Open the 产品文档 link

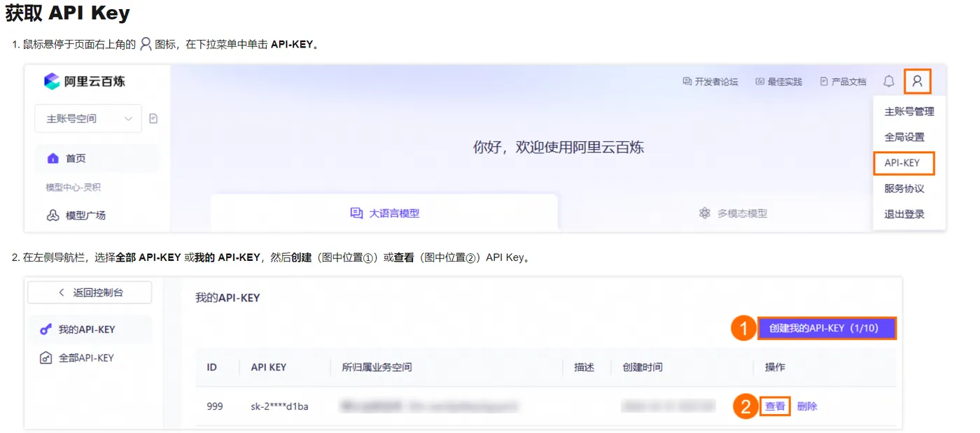click(x=843, y=82)
